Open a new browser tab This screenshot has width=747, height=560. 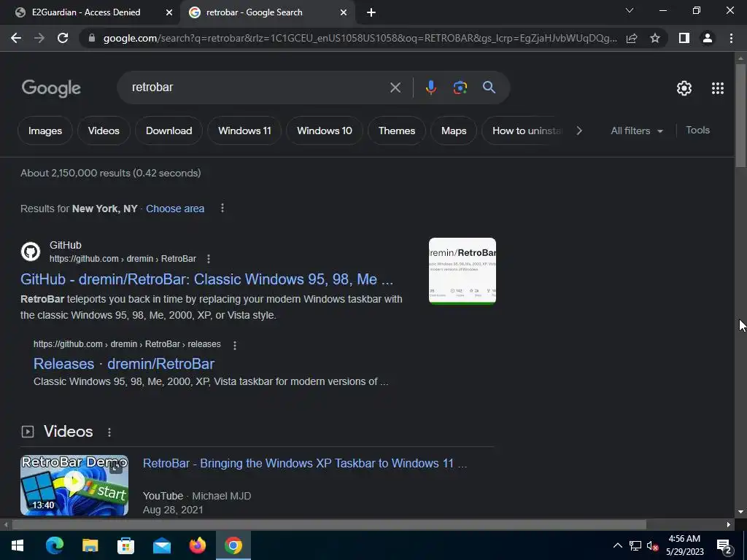(371, 13)
